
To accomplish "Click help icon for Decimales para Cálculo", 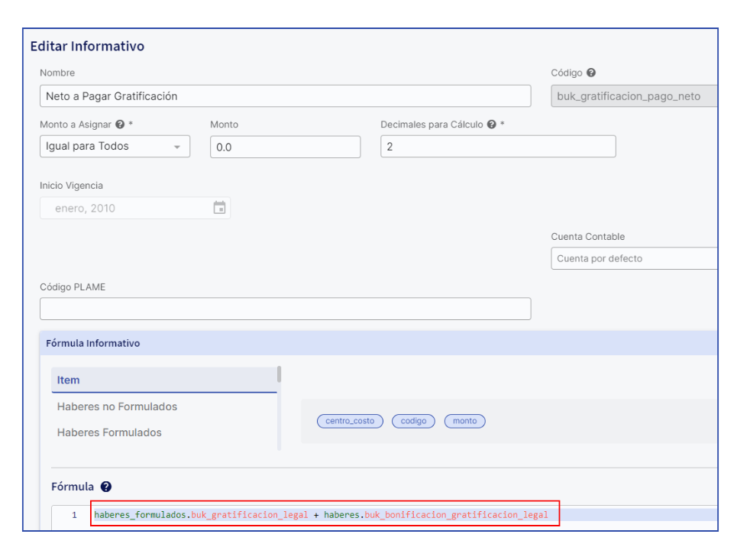I will point(491,125).
